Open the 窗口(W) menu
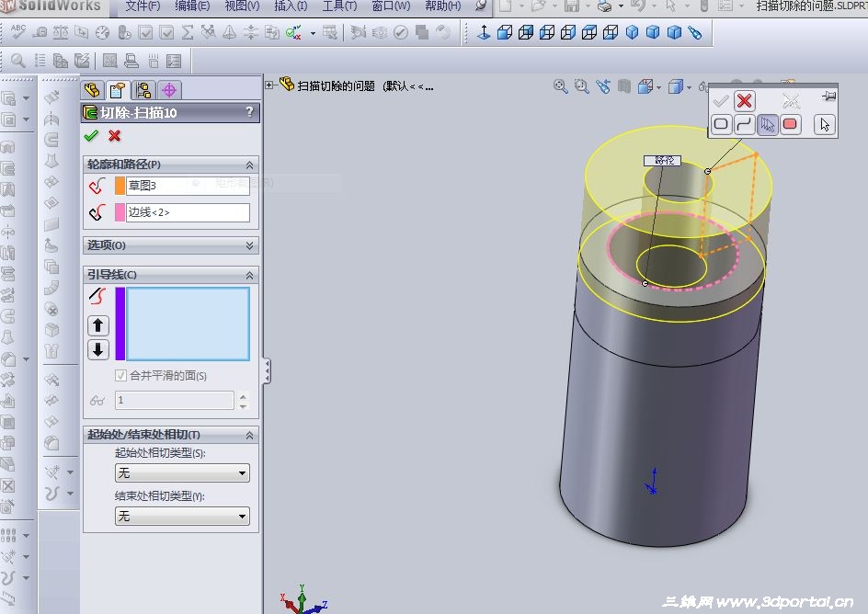 pos(391,6)
